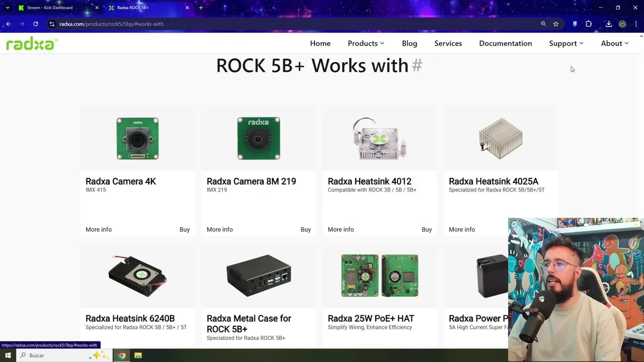
Task: Click the Radxa Heatsink 4012 title
Action: [369, 182]
